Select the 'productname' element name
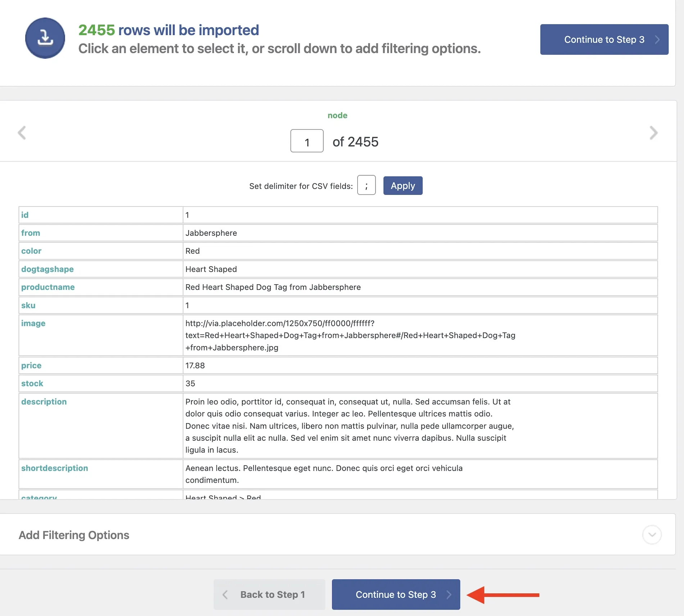This screenshot has height=616, width=684. tap(48, 287)
